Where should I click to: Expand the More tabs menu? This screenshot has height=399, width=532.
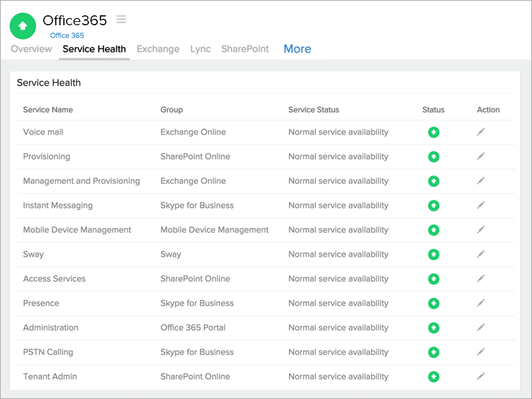(x=297, y=49)
